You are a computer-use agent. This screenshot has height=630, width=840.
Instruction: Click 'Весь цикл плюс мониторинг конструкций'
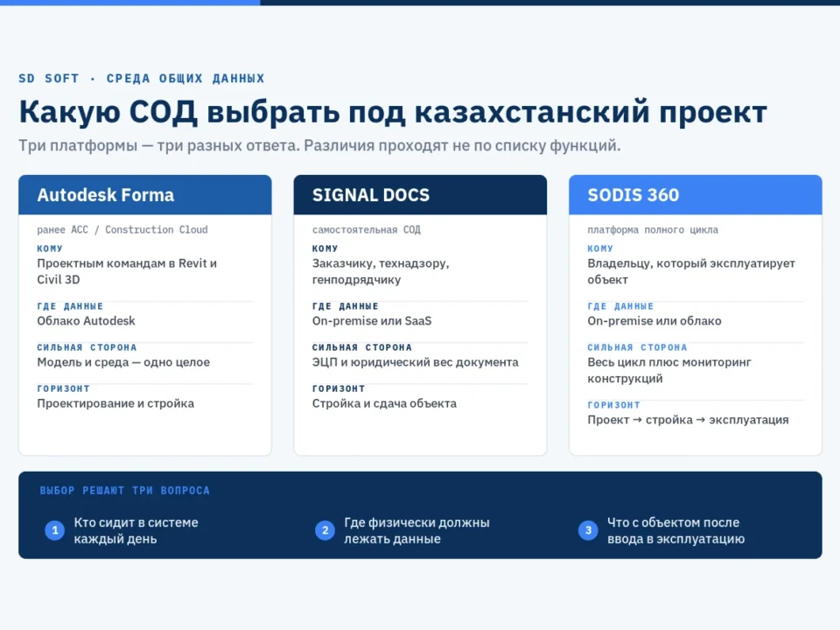pyautogui.click(x=669, y=370)
